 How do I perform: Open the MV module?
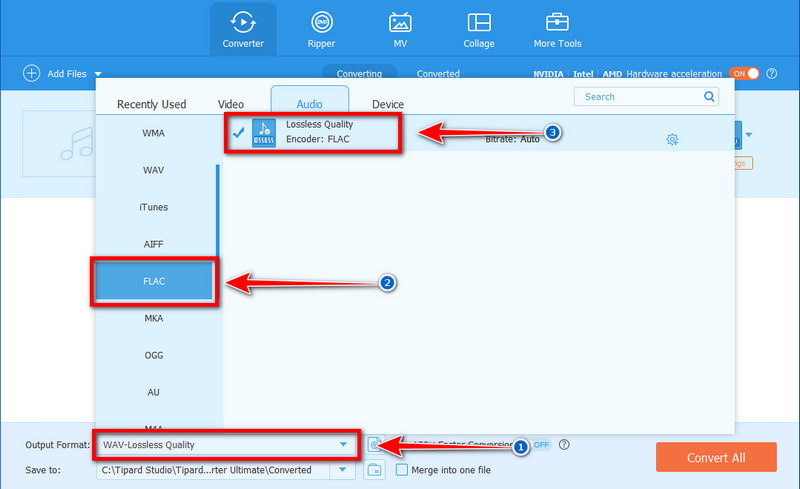tap(400, 30)
